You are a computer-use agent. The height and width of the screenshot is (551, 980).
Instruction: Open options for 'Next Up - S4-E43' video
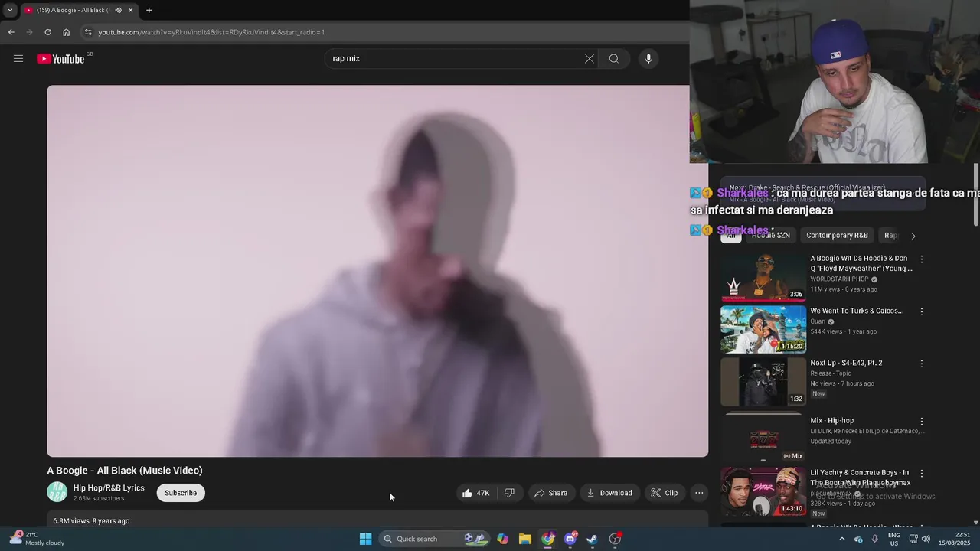[x=922, y=364]
